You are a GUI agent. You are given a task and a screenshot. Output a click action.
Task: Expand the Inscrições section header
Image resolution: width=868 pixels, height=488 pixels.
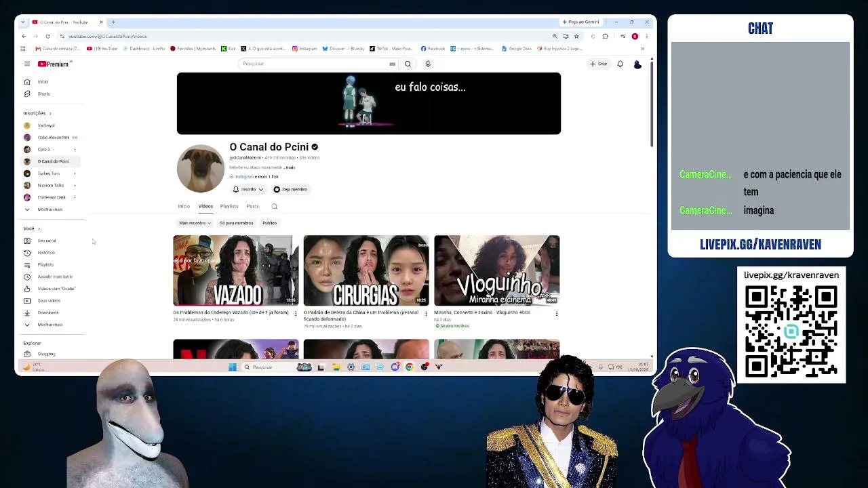point(37,113)
